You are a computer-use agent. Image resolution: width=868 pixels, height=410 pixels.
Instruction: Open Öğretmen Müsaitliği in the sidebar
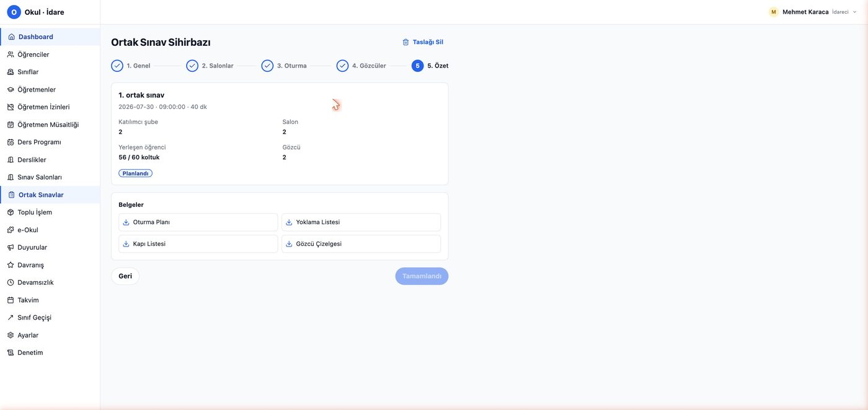tap(50, 124)
